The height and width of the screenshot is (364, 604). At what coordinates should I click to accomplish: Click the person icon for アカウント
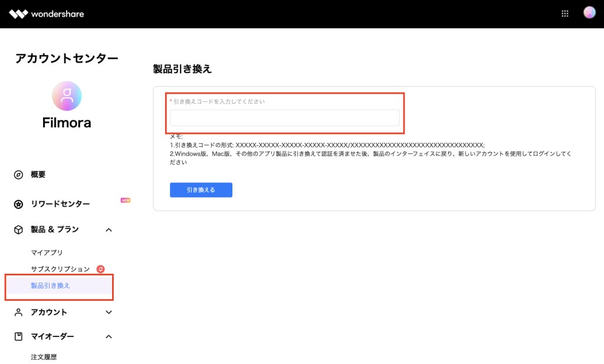tap(18, 312)
